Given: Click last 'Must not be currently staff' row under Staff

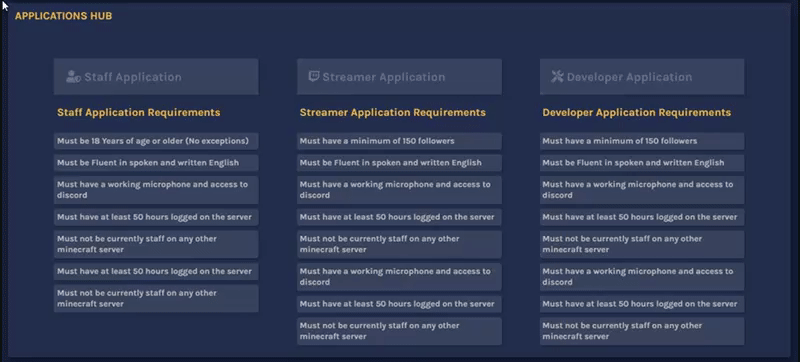Looking at the screenshot, I should point(156,299).
